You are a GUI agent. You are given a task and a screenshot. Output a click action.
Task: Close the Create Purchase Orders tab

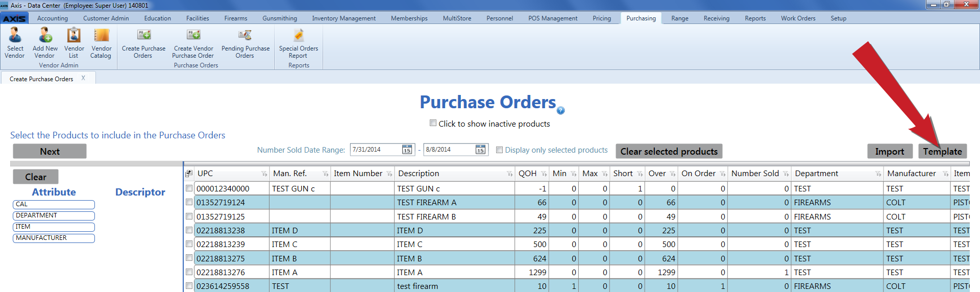point(83,78)
